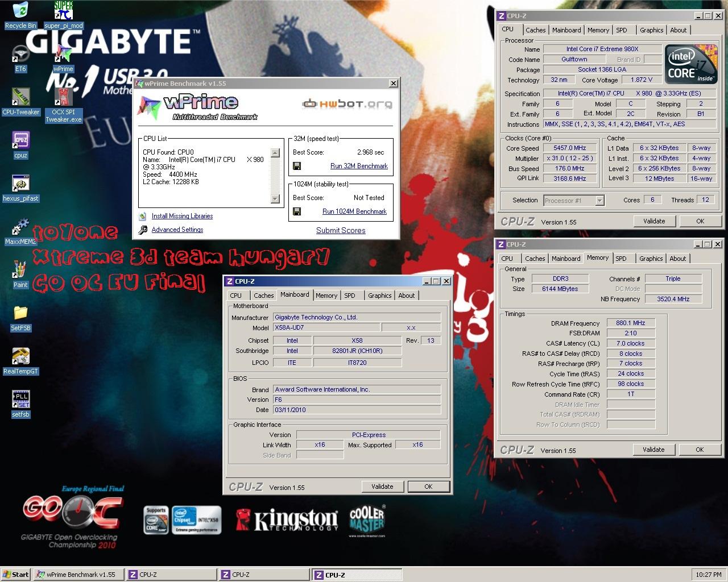The width and height of the screenshot is (728, 582).
Task: Click the hwbot.org logo in wPrime
Action: [x=347, y=103]
